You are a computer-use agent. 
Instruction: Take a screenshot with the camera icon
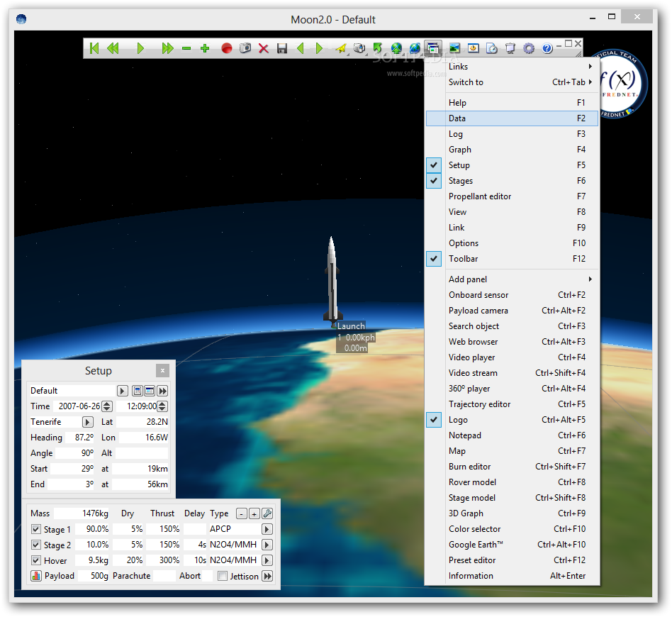pyautogui.click(x=245, y=48)
